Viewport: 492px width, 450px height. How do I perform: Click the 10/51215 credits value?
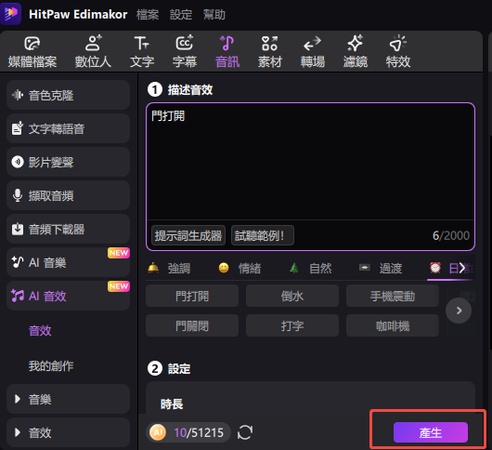199,433
